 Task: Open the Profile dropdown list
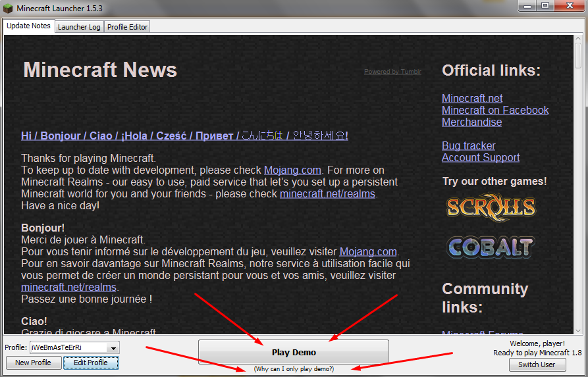coord(113,347)
